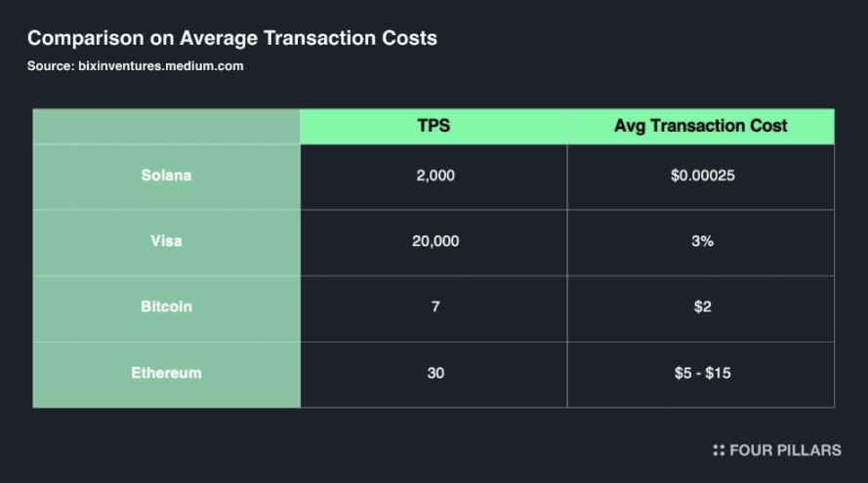Click the Visa row label
Viewport: 868px width, 483px height.
pos(167,242)
